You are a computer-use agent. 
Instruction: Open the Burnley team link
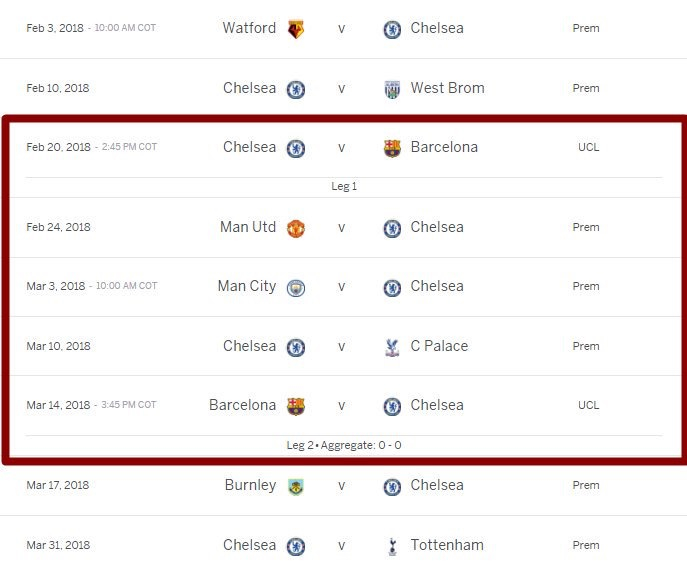[x=251, y=485]
